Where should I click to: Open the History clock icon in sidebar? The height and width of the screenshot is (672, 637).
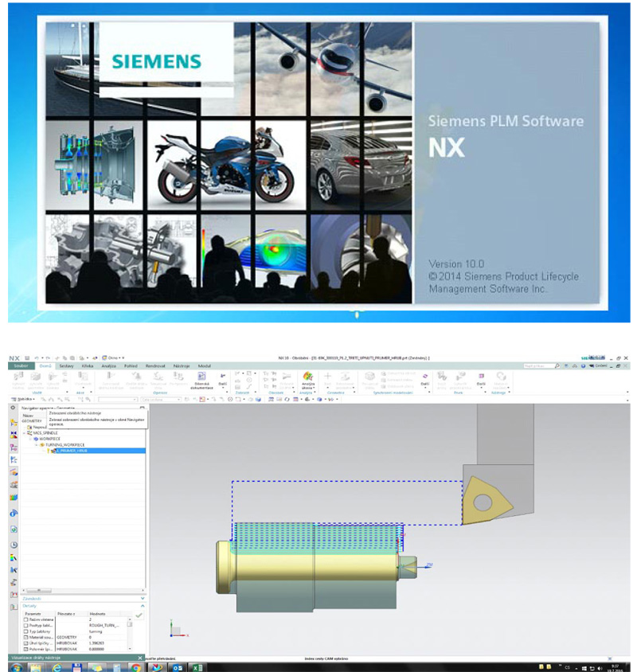14,545
